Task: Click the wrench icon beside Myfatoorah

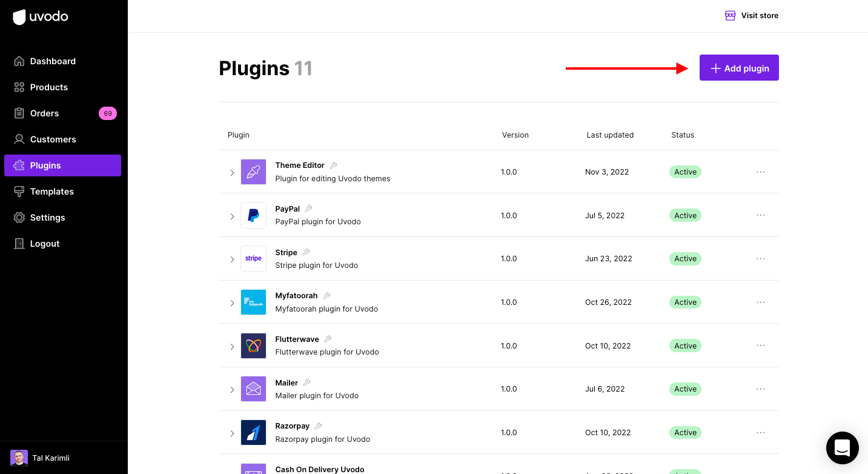Action: point(326,295)
